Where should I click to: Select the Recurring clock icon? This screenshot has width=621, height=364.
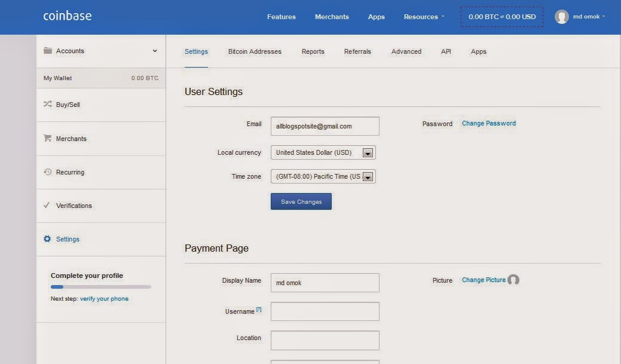(47, 172)
